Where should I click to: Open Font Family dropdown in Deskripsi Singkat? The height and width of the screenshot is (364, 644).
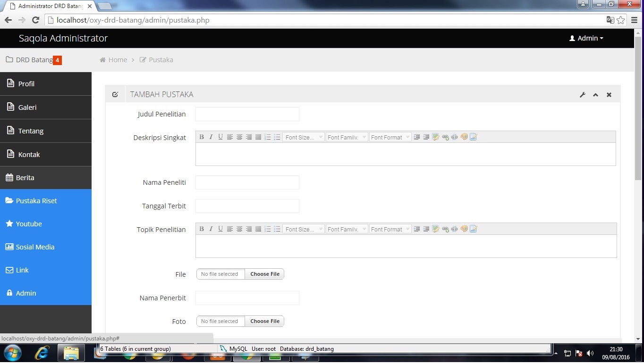tap(347, 137)
